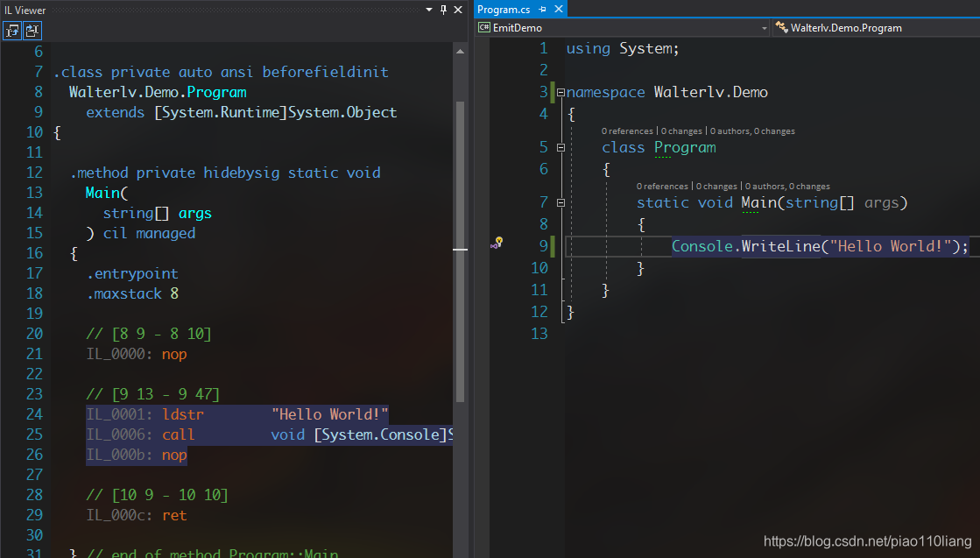Click the '// [9 13 - 9 47]' comment
This screenshot has width=980, height=558.
pyautogui.click(x=152, y=394)
